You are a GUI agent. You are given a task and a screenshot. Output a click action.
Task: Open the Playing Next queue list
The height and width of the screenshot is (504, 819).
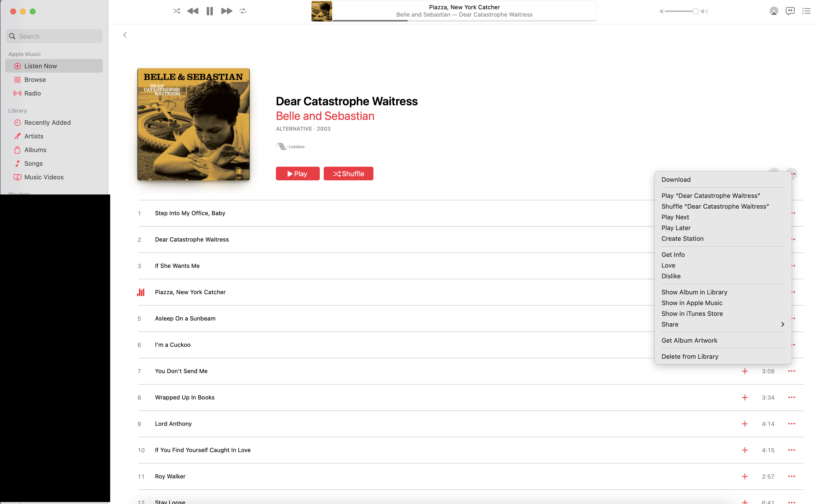[x=806, y=11]
